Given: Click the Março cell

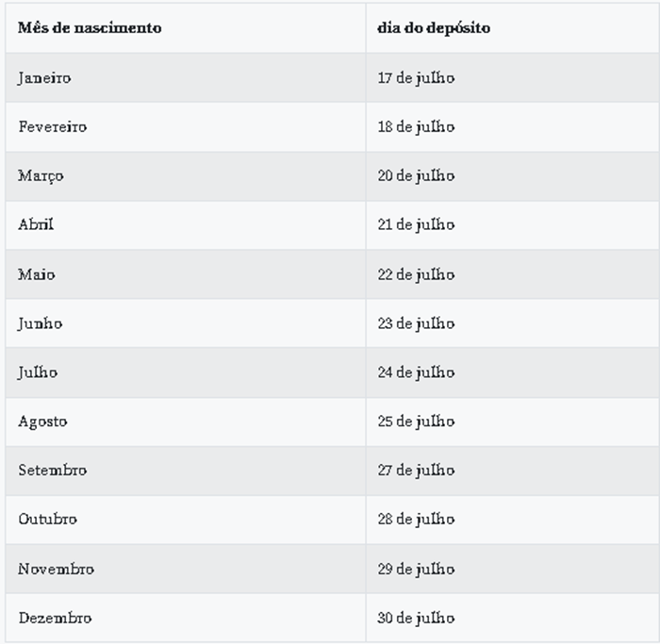Looking at the screenshot, I should (x=41, y=176).
